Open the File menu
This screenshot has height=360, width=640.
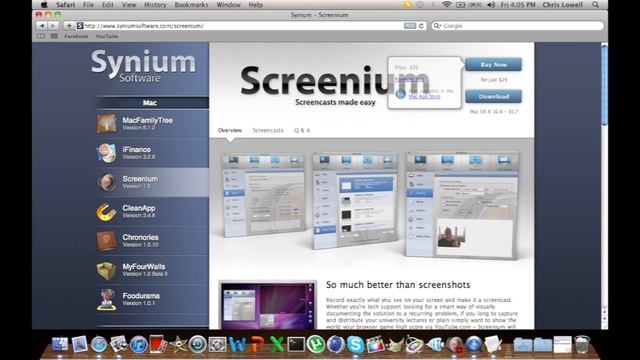pyautogui.click(x=88, y=4)
